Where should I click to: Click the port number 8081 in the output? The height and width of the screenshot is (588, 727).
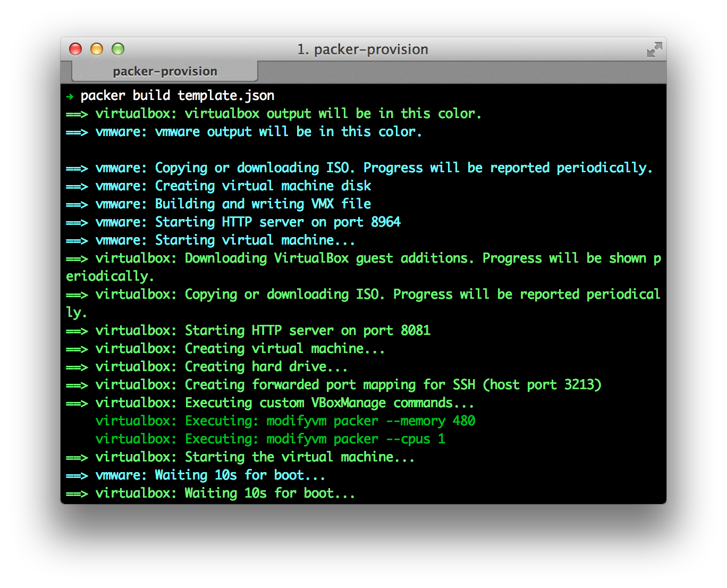pos(417,330)
